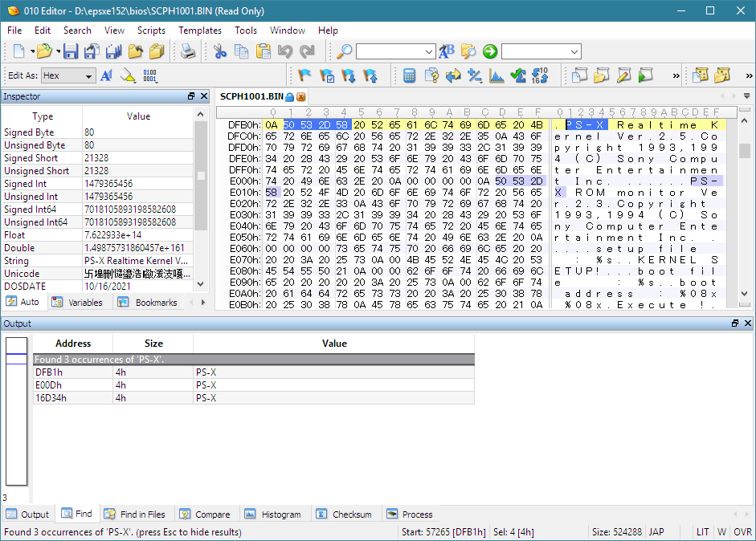
Task: Click the base converter 10/16 icon
Action: point(540,75)
